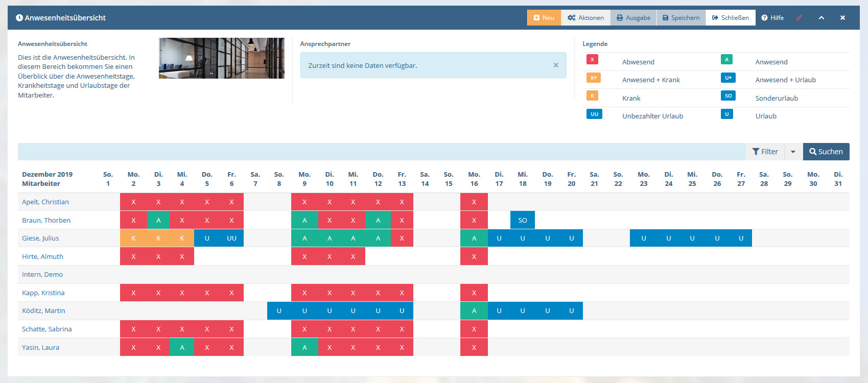Image resolution: width=868 pixels, height=383 pixels.
Task: Expand the dropdown arrow beside Filter
Action: coord(793,152)
